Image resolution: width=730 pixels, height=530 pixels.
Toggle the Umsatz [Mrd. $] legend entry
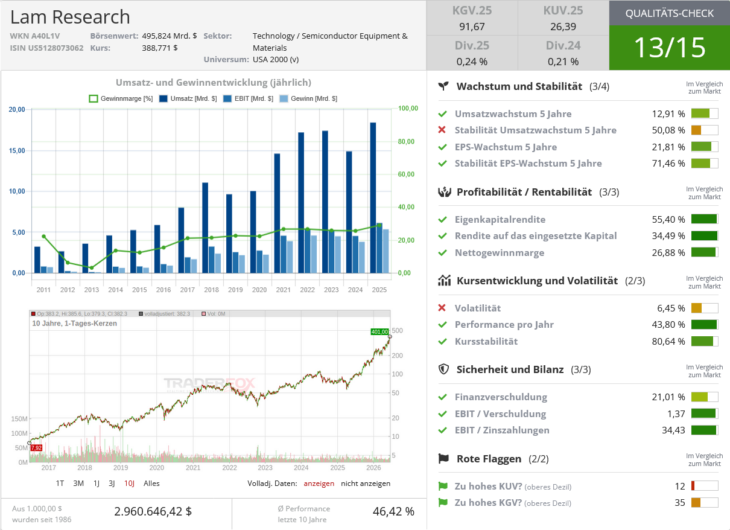click(x=188, y=99)
